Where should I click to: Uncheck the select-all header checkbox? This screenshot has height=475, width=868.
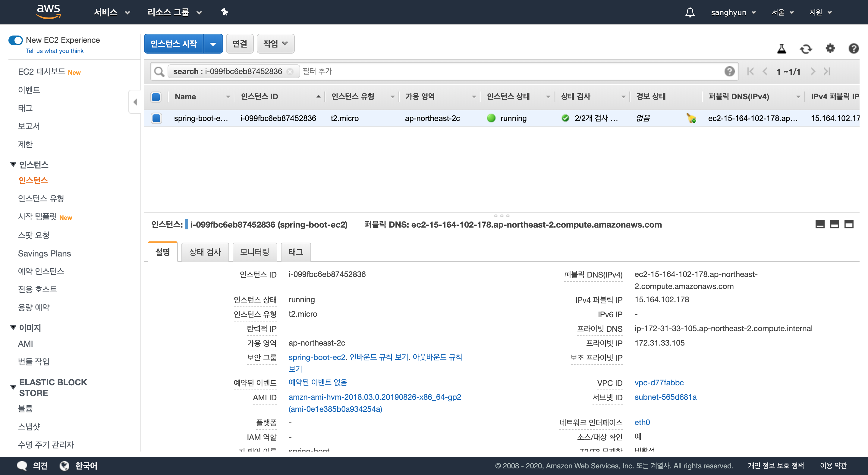point(156,97)
